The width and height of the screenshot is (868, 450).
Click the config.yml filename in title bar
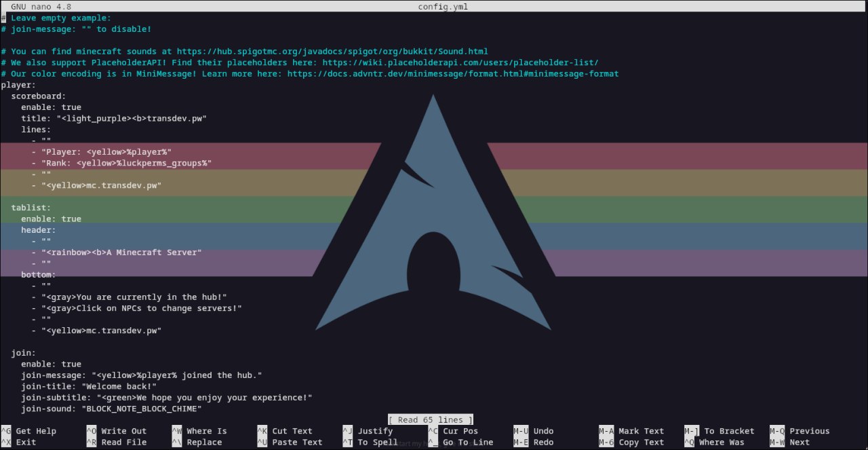pos(443,7)
